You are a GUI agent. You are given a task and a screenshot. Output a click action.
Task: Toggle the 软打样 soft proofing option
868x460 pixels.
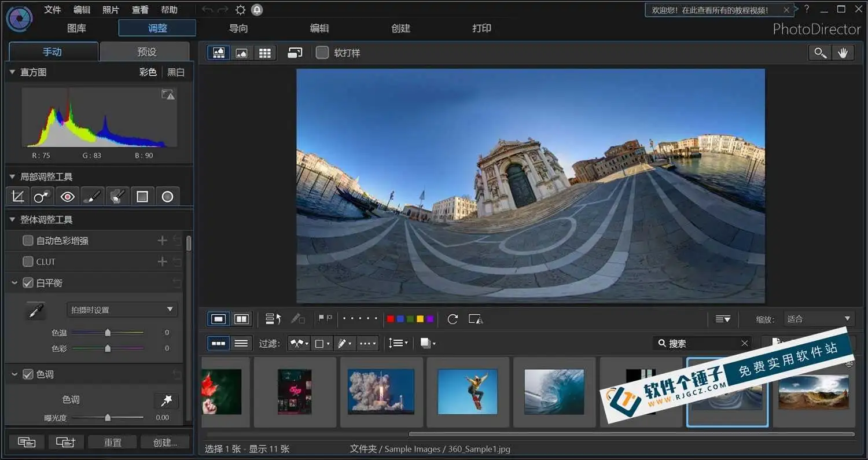point(322,52)
